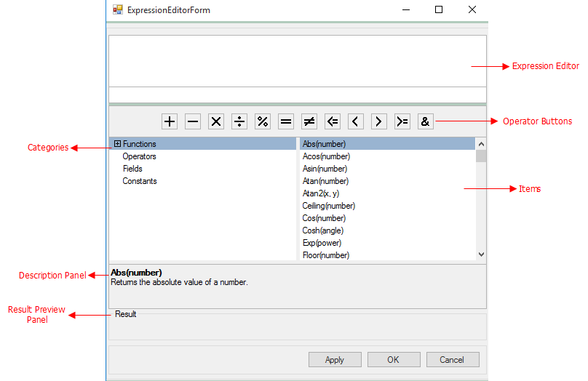The image size is (588, 381).
Task: Insert the less-than-or-equal operator
Action: (332, 121)
